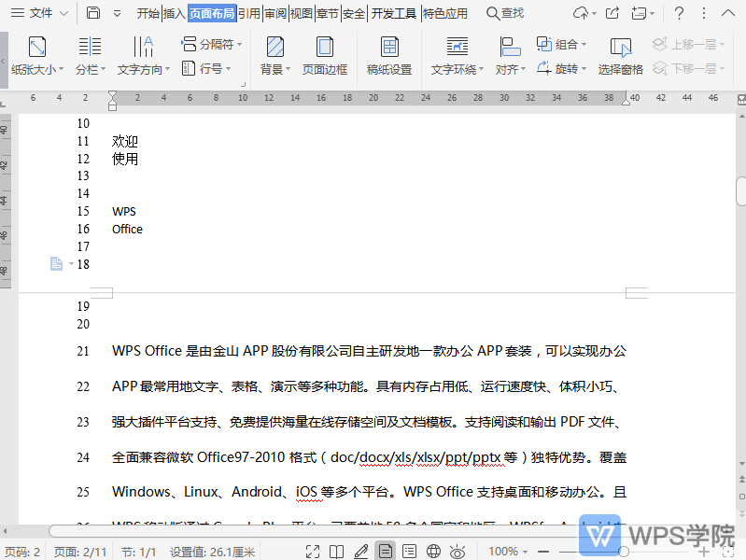746x560 pixels.
Task: Expand the arrow next to line 18 icon
Action: [71, 263]
